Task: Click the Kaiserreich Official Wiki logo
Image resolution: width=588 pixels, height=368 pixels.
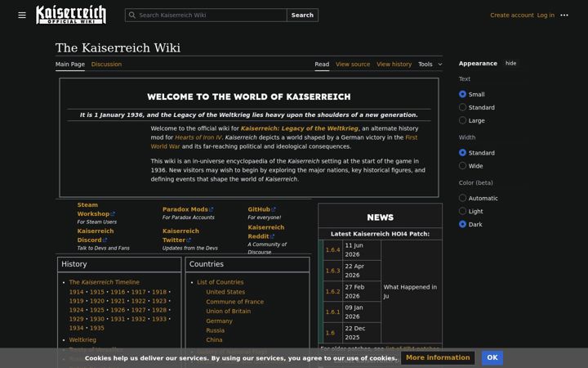Action: point(71,15)
